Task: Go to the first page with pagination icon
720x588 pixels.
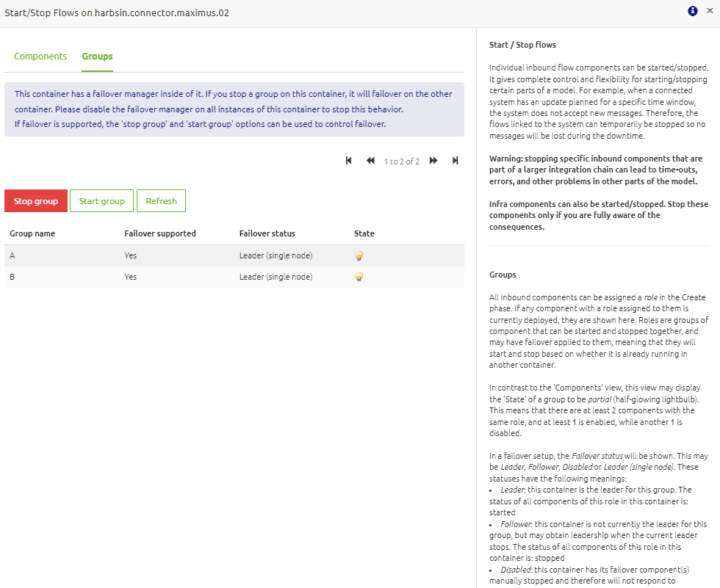Action: coord(348,160)
